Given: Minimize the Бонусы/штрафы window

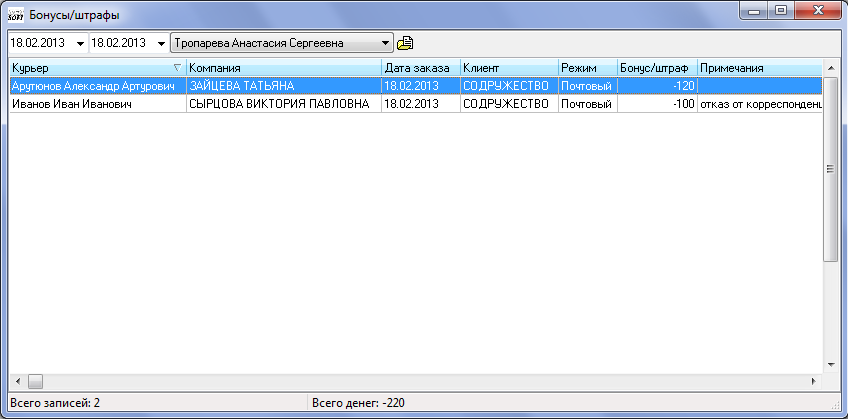Looking at the screenshot, I should click(x=754, y=10).
